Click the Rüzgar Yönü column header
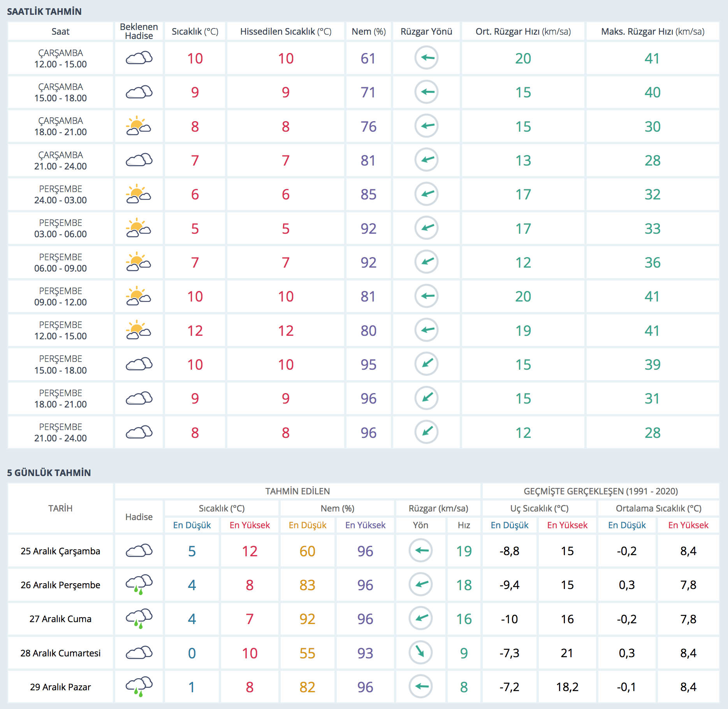 (426, 32)
